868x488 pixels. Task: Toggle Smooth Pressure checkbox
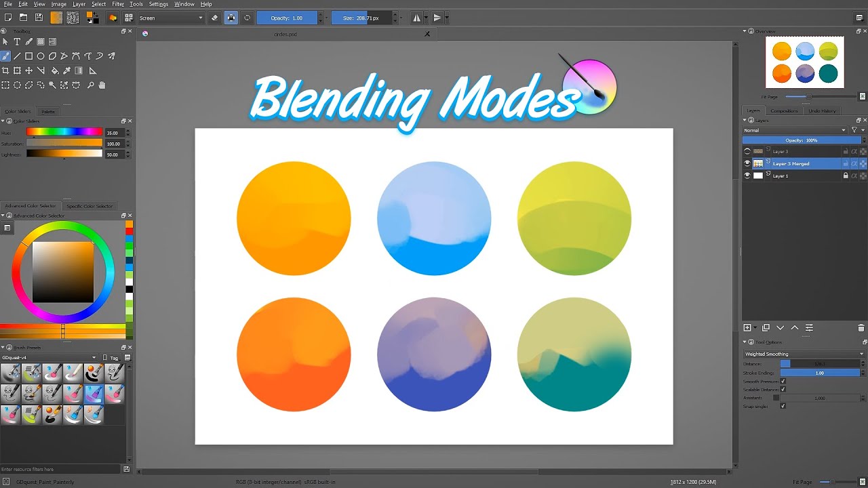coord(783,382)
